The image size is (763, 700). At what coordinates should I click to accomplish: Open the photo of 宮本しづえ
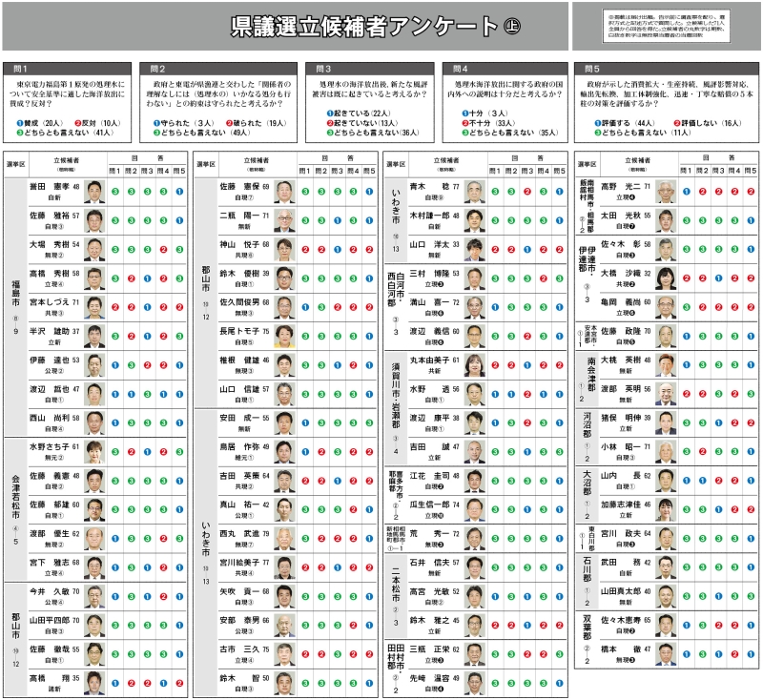(x=94, y=307)
